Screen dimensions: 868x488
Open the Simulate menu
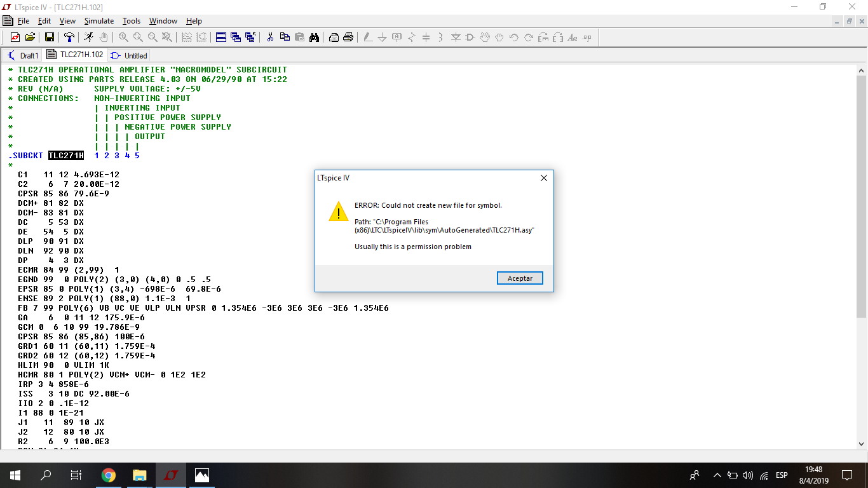[x=99, y=21]
